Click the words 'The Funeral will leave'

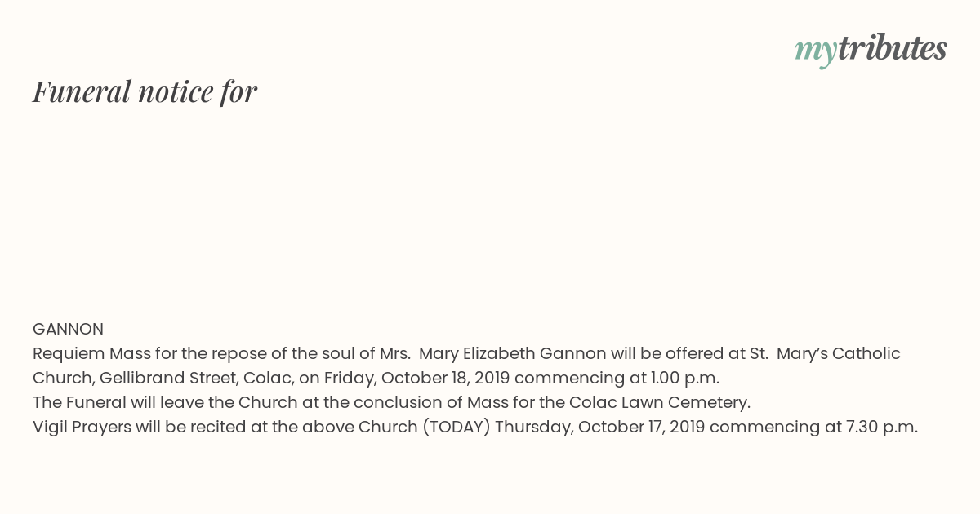point(117,403)
